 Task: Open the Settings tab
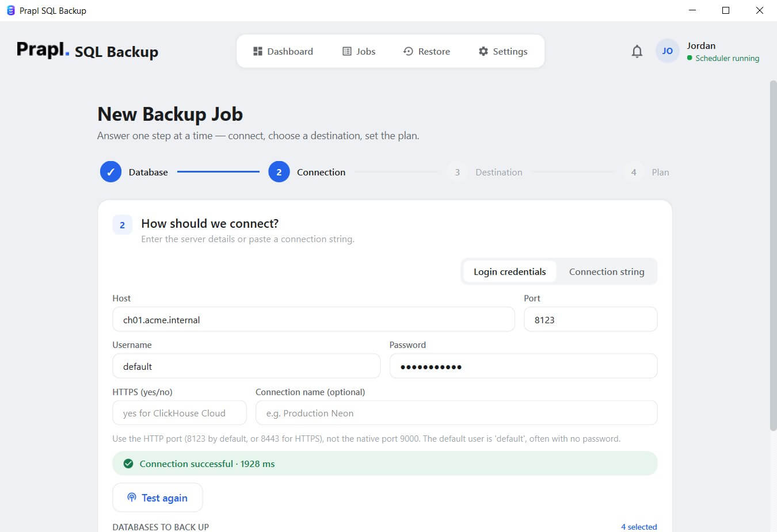(503, 51)
